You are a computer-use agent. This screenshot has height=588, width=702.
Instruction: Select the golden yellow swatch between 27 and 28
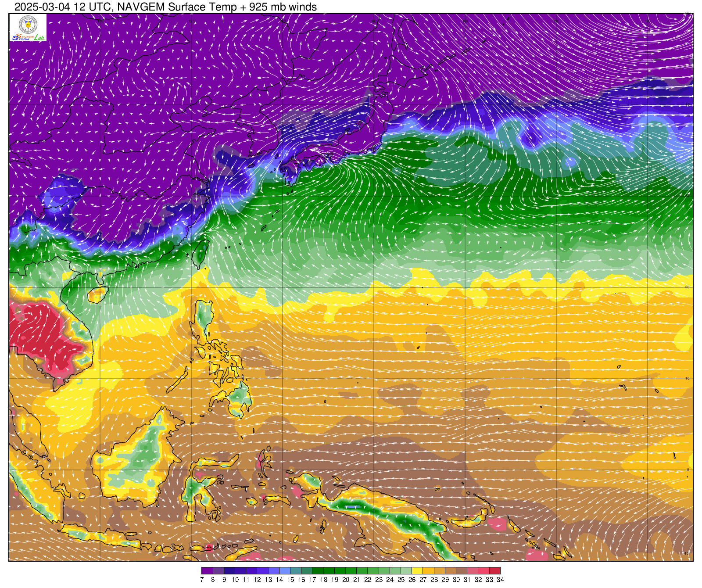[x=429, y=570]
